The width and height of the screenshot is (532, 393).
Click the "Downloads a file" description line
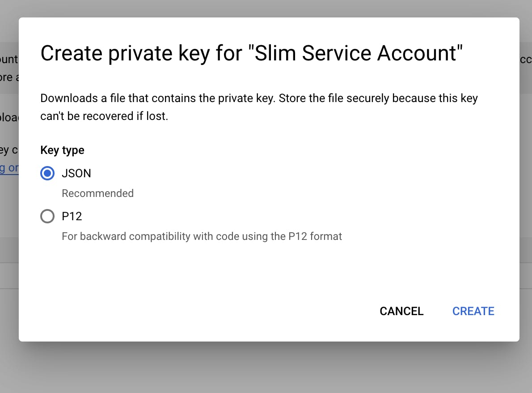[156, 98]
